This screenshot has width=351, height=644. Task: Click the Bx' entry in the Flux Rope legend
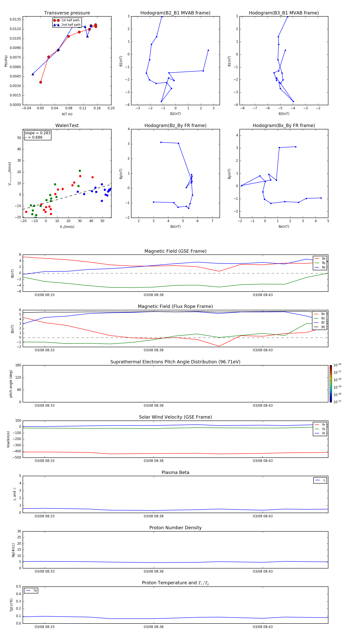pyautogui.click(x=320, y=314)
